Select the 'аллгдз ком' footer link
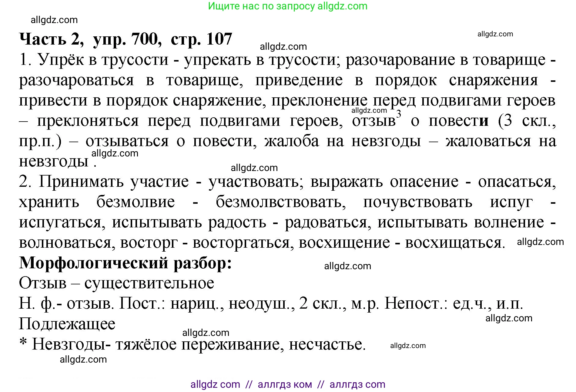The height and width of the screenshot is (392, 576). pos(285,384)
